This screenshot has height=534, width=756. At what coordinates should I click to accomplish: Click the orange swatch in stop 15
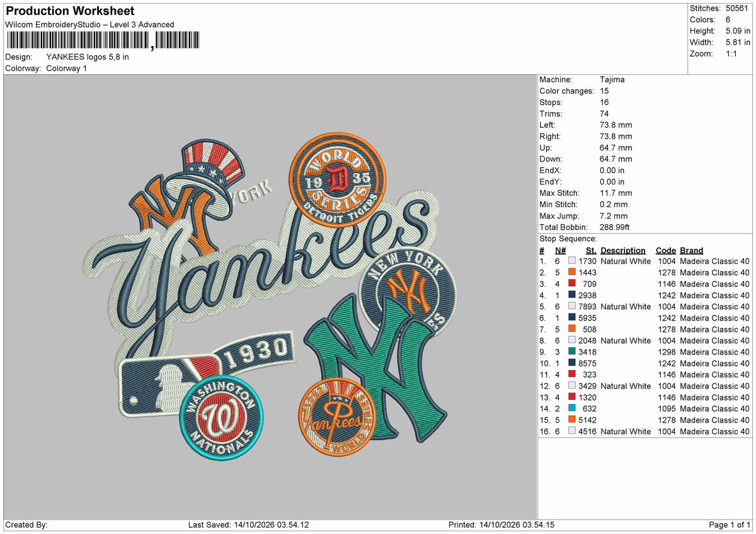pyautogui.click(x=572, y=419)
